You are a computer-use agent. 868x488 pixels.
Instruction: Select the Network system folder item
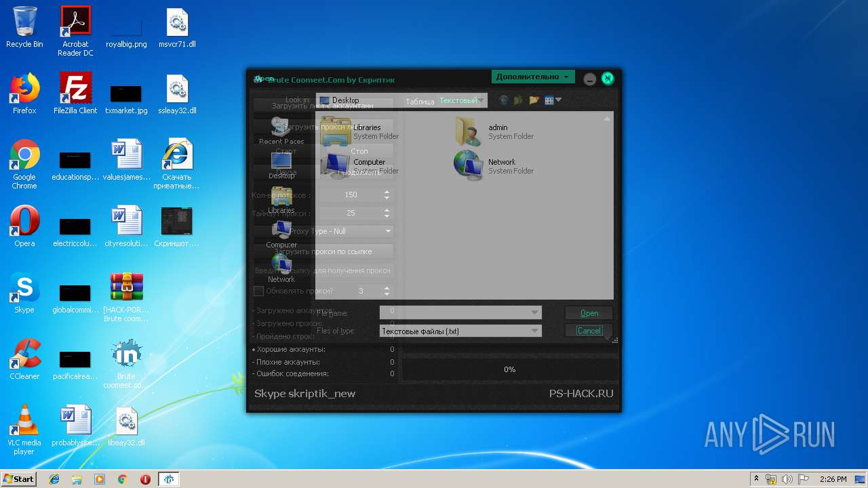[x=494, y=165]
